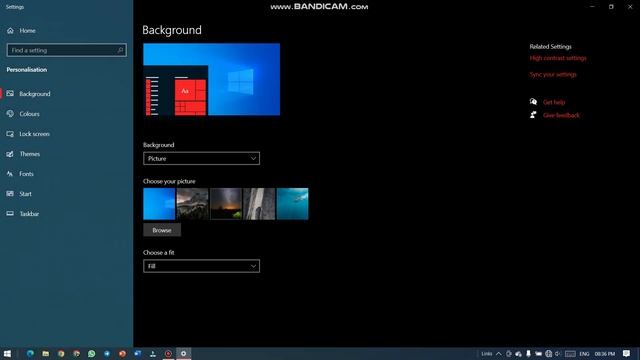This screenshot has width=640, height=360.
Task: Click the Find a setting search box
Action: [x=67, y=50]
